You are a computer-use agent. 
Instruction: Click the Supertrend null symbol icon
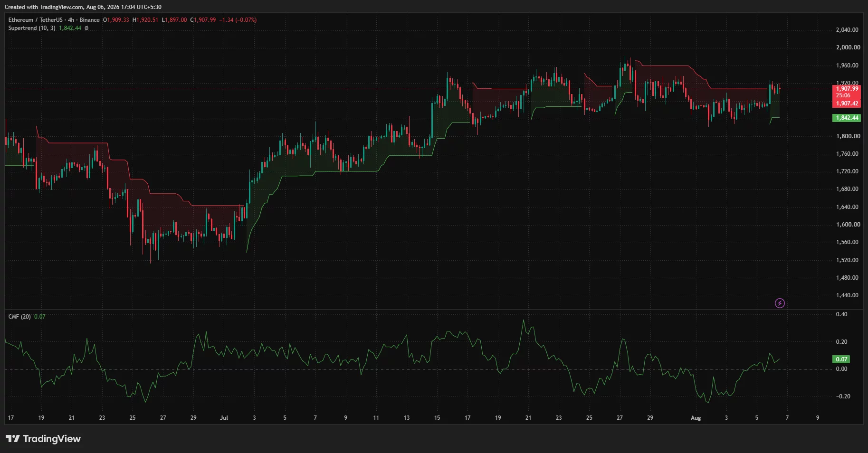86,28
